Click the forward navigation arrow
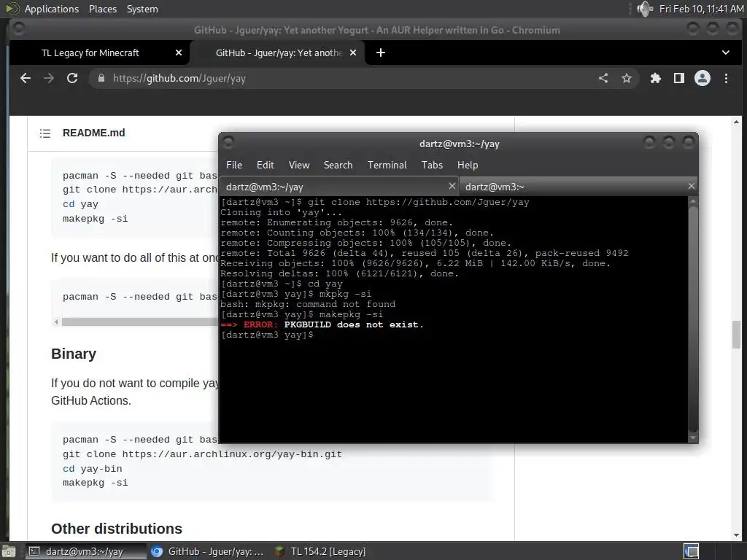 49,78
